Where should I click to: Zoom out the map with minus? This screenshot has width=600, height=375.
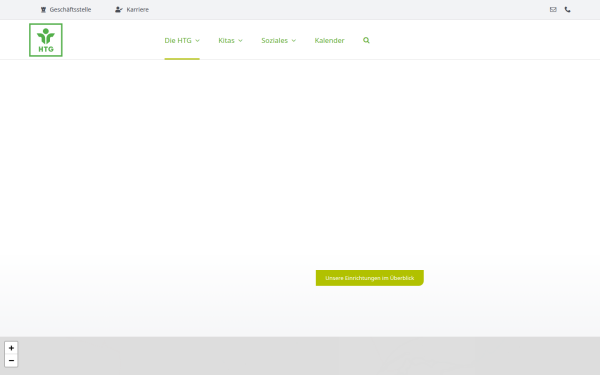[11, 360]
